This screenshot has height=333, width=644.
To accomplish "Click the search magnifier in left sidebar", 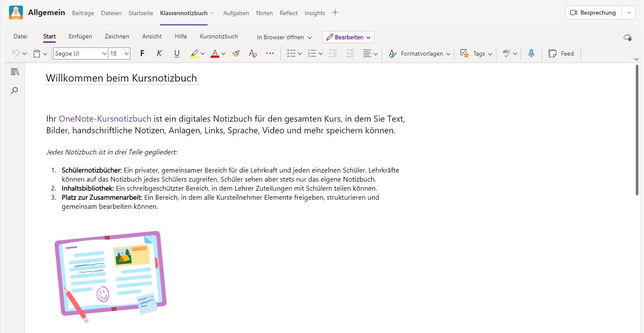I will tap(15, 91).
